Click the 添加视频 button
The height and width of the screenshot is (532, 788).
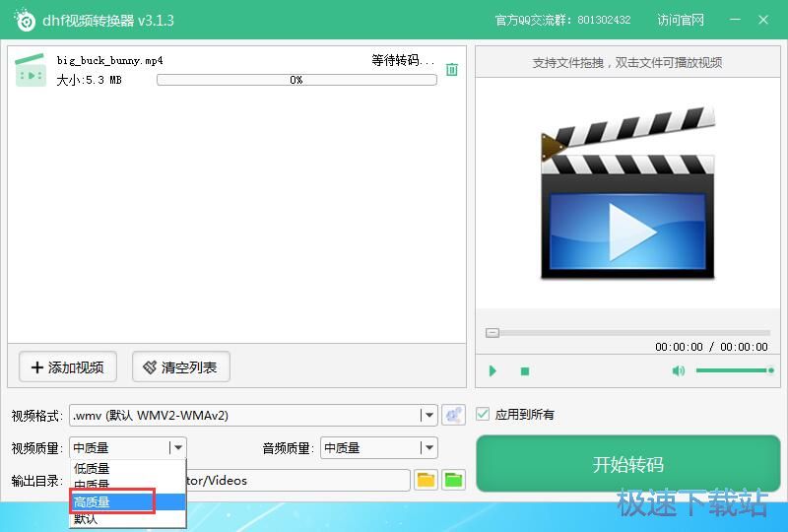pos(68,367)
